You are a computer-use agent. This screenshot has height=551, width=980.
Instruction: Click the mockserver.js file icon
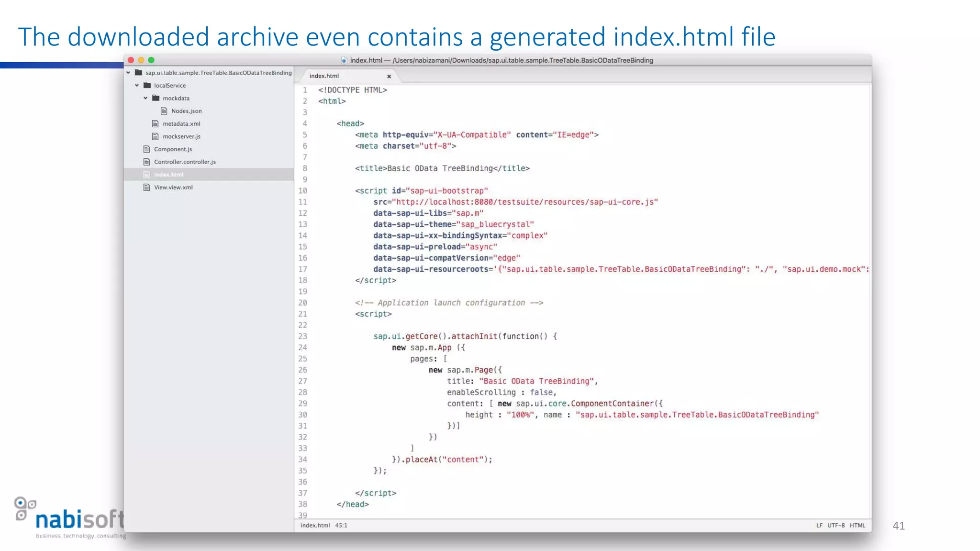click(x=156, y=136)
